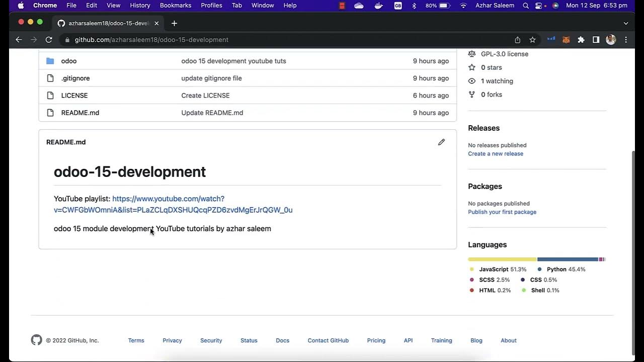Open the Chrome three-dot menu

point(626,40)
